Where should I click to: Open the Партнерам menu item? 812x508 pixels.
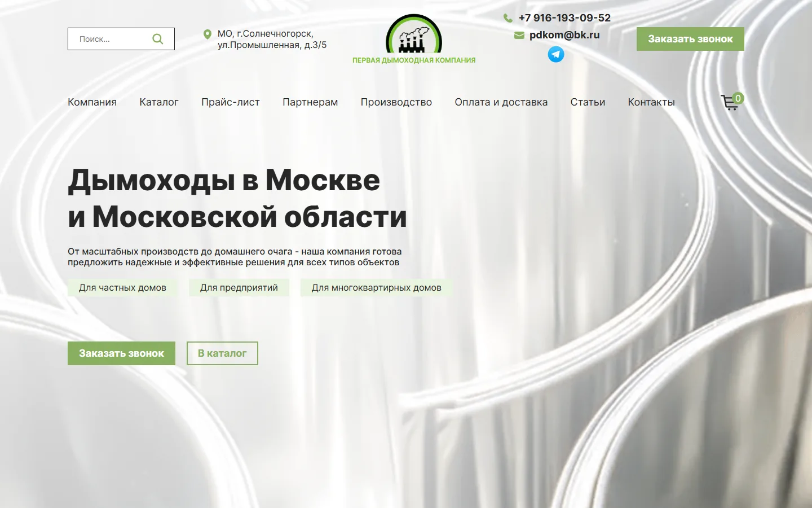310,102
